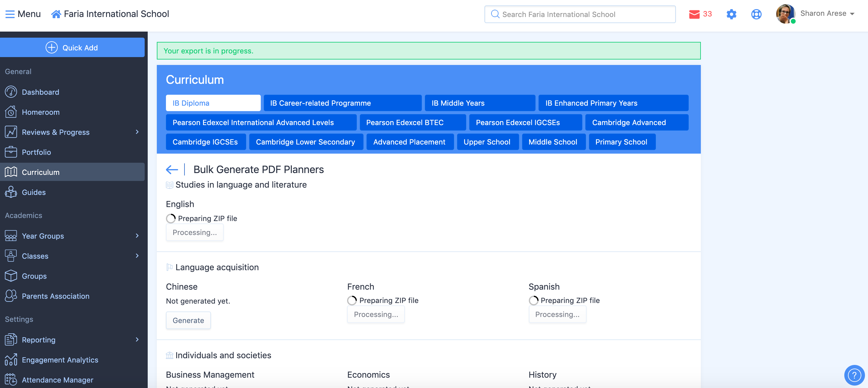
Task: Click the 'Individuals and societies' heading
Action: (x=223, y=355)
